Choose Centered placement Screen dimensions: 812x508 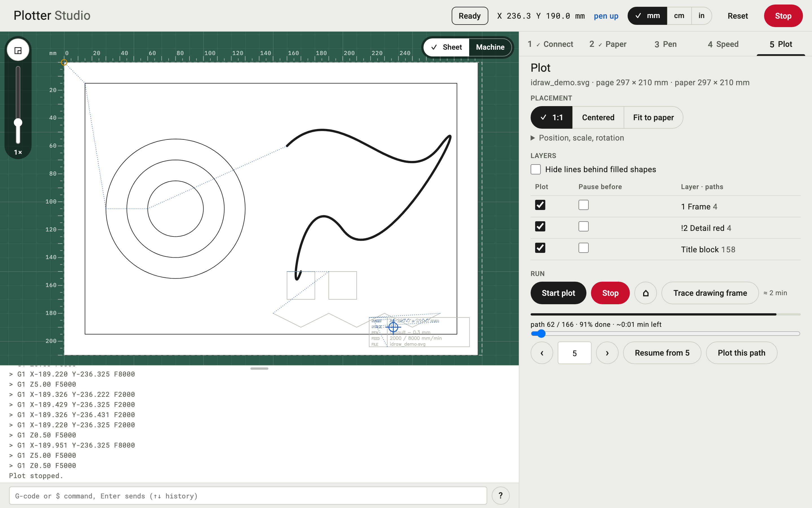coord(598,118)
